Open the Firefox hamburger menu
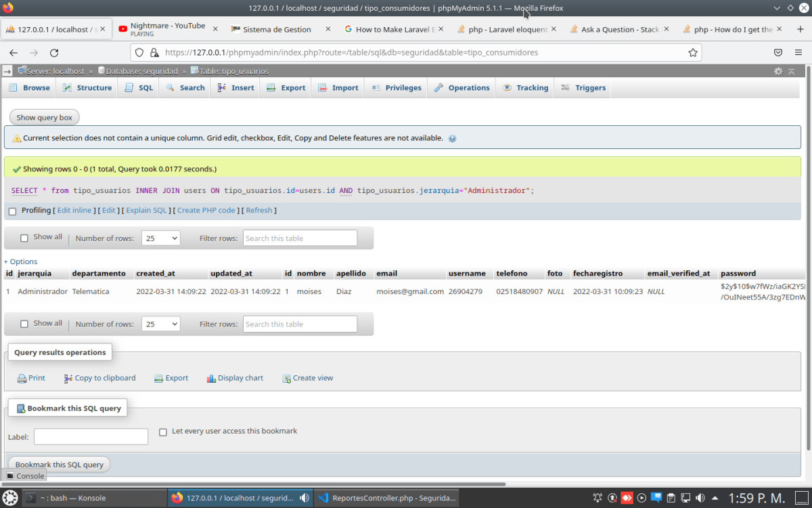The width and height of the screenshot is (812, 508). point(799,52)
